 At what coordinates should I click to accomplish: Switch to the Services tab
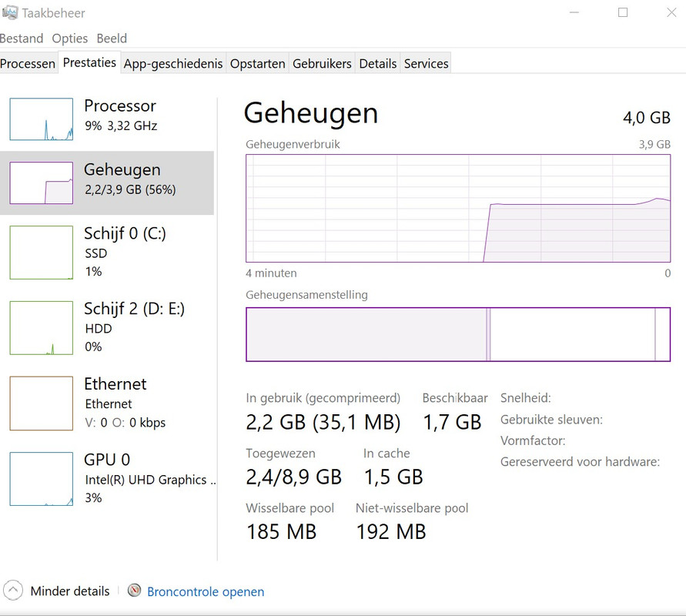[x=426, y=64]
